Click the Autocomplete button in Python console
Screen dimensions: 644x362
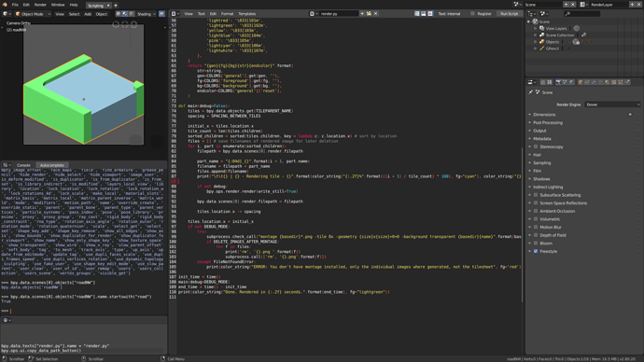51,165
